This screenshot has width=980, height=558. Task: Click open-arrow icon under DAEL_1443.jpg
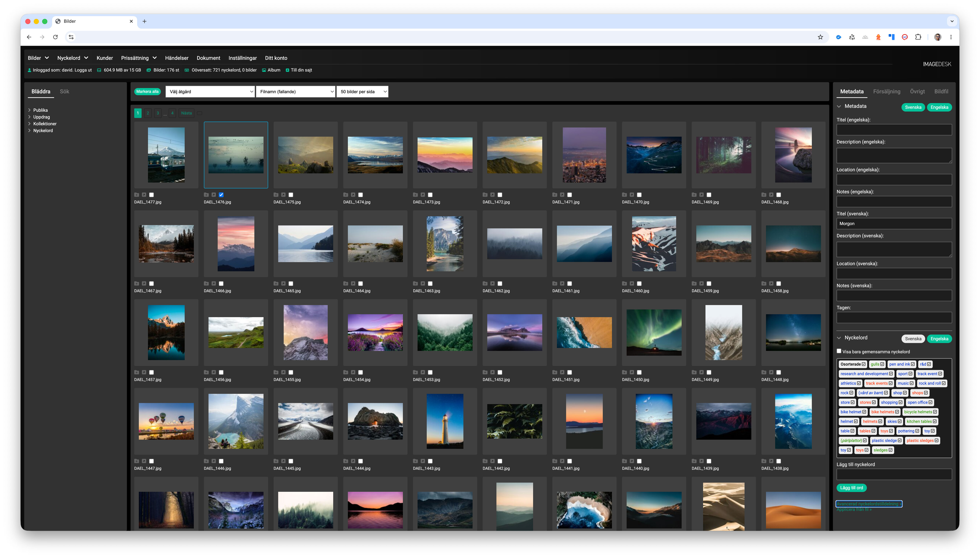point(423,461)
